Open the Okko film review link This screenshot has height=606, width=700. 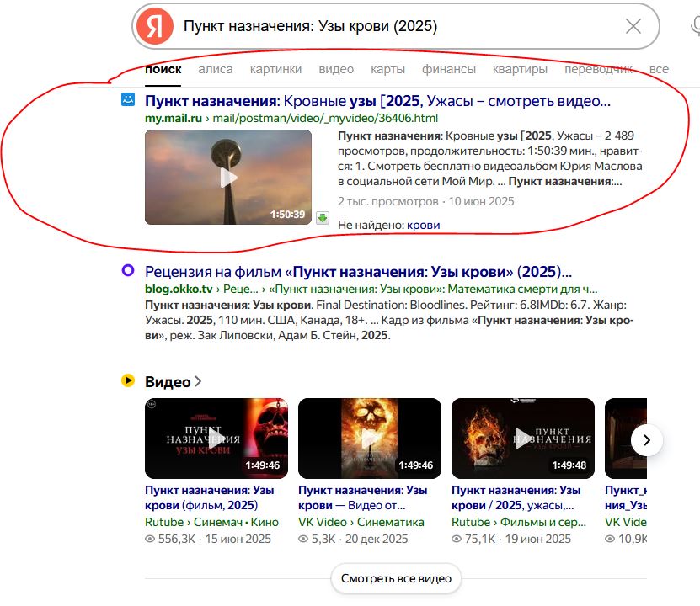pos(358,272)
